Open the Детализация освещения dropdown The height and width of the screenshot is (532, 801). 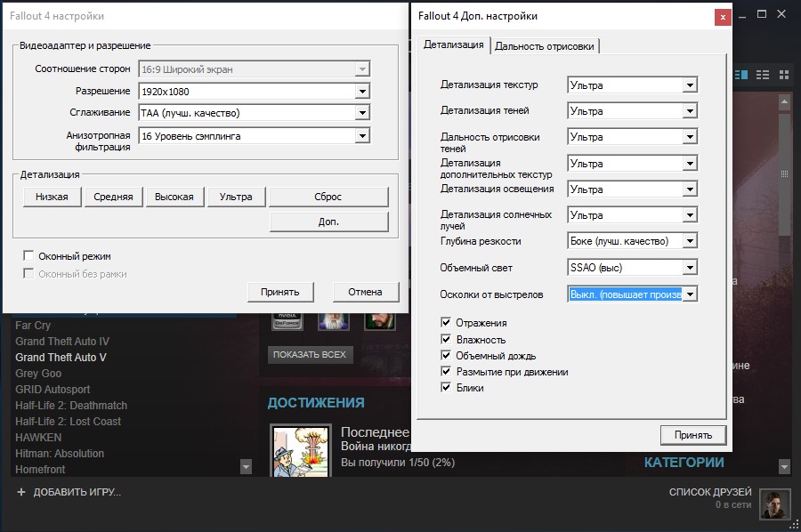(x=633, y=189)
